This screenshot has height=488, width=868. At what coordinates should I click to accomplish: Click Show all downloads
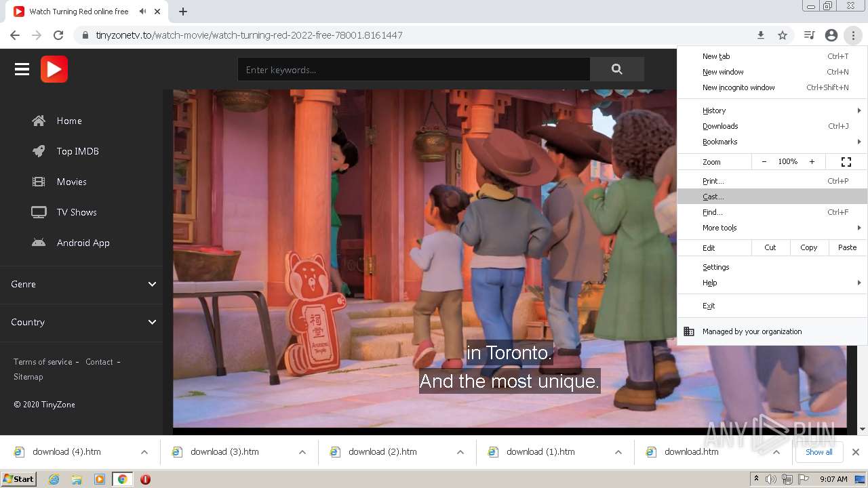click(819, 452)
